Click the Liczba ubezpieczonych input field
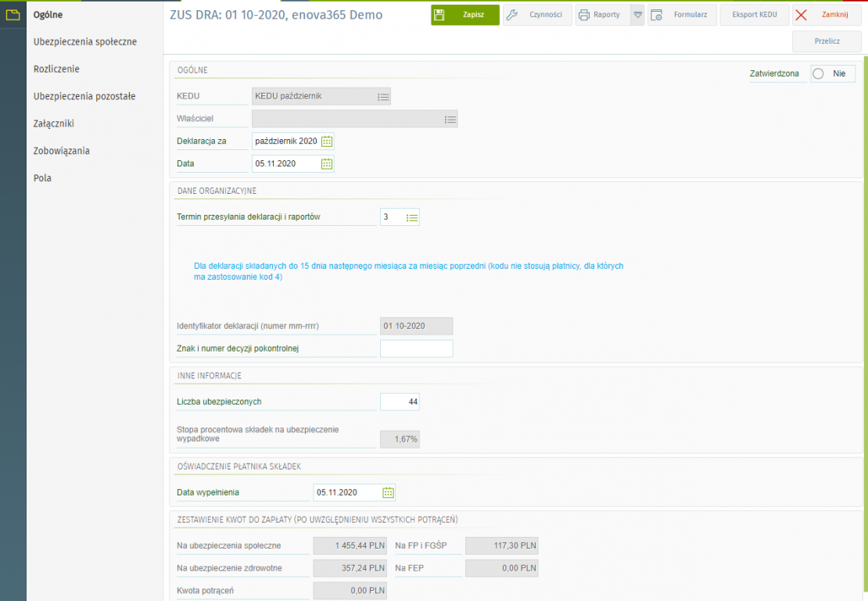The height and width of the screenshot is (601, 868). click(400, 402)
